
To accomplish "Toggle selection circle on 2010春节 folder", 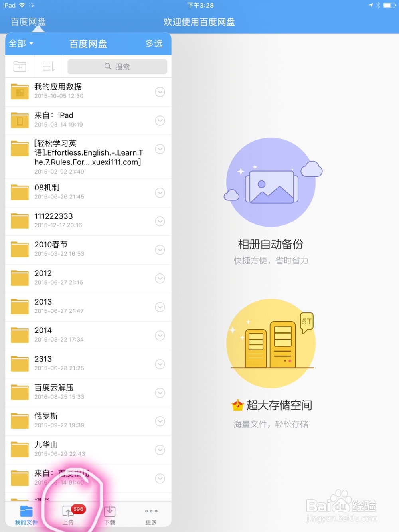I will (160, 249).
